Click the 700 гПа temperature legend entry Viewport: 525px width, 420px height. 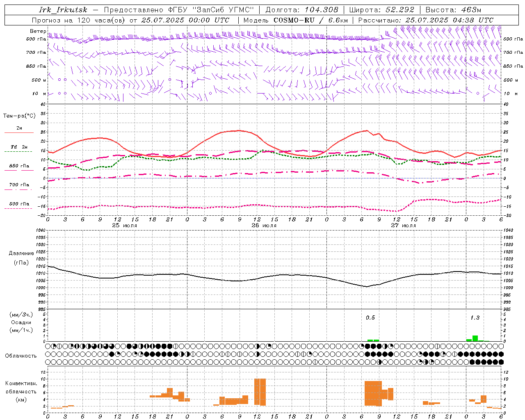[x=19, y=185]
